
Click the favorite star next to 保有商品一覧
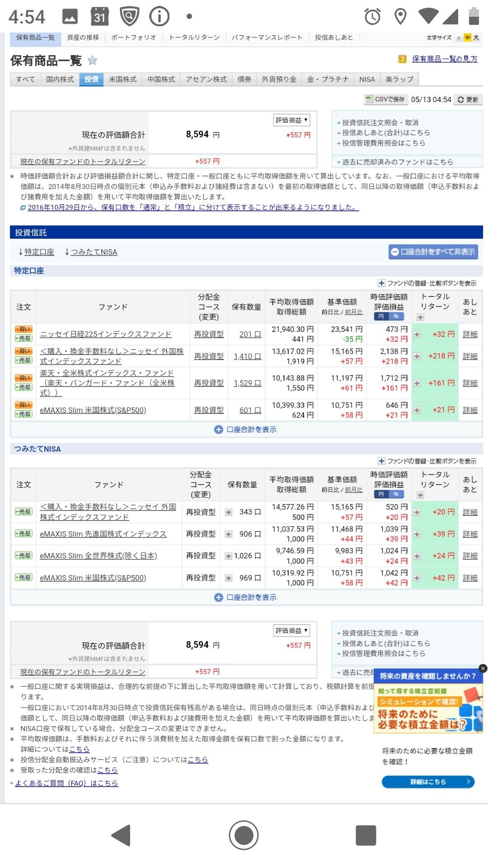point(92,60)
